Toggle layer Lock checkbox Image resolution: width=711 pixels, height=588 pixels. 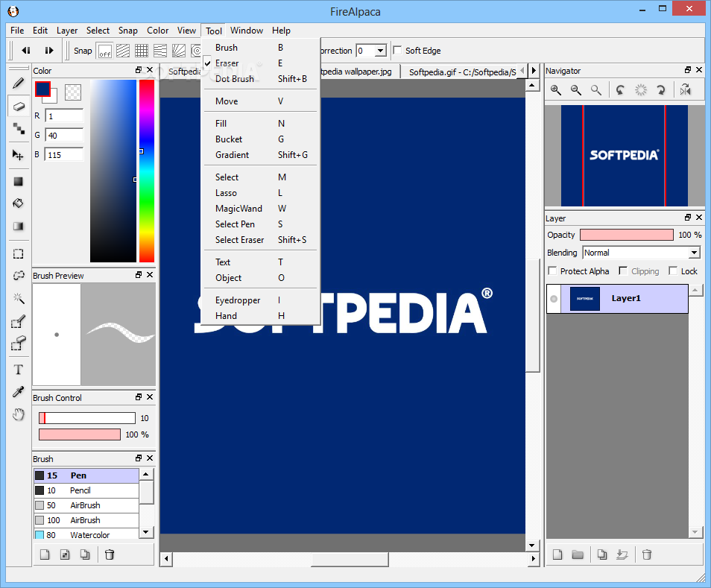coord(673,271)
